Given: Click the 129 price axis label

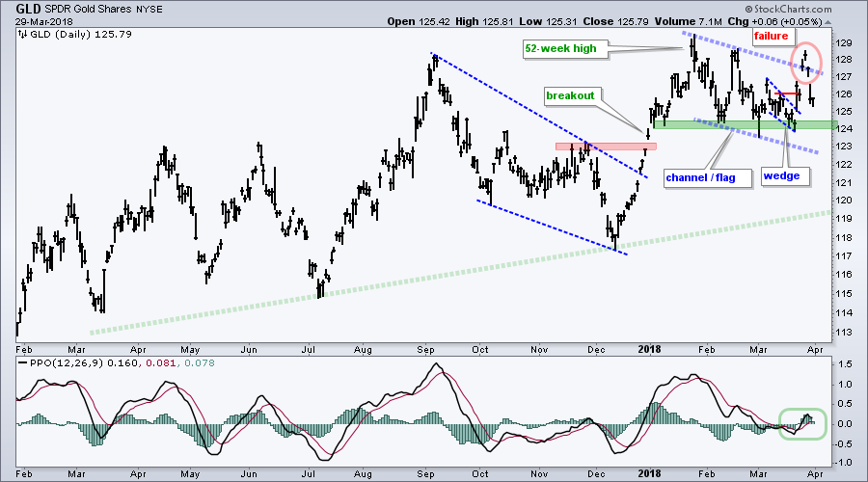Looking at the screenshot, I should coord(844,42).
